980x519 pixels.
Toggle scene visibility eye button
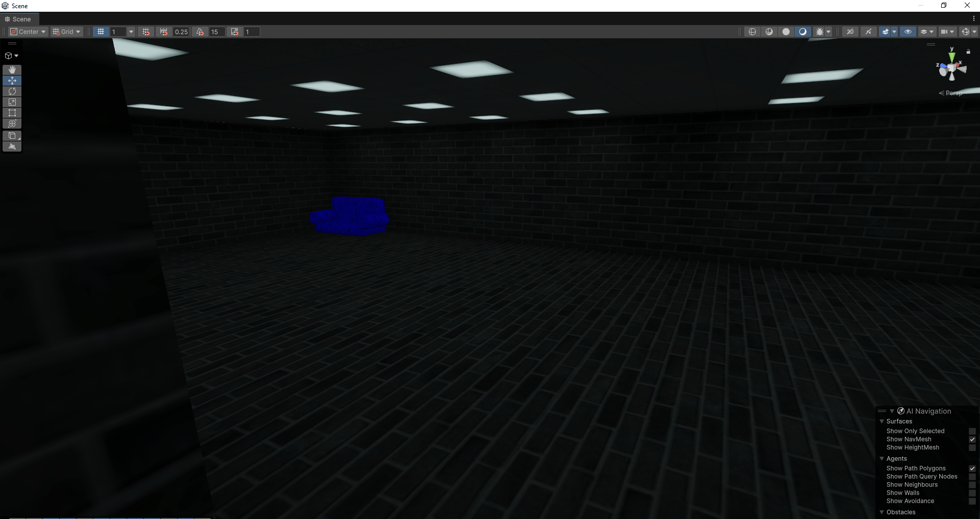click(x=908, y=32)
